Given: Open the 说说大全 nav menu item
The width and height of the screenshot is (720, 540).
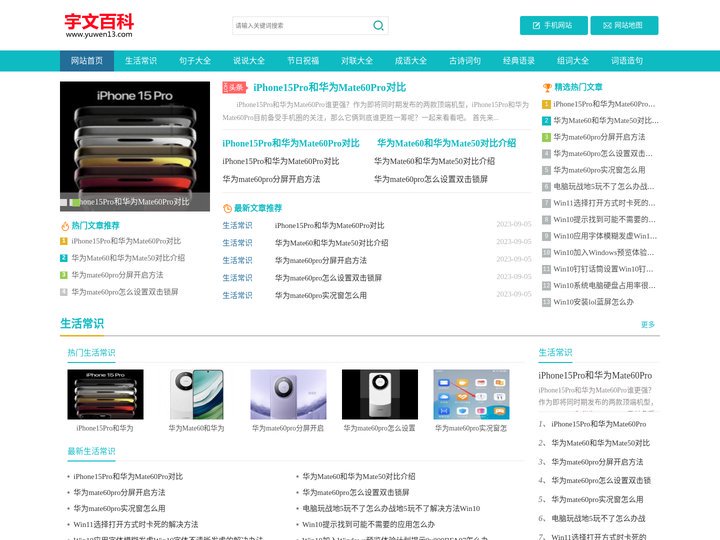Looking at the screenshot, I should [x=249, y=61].
